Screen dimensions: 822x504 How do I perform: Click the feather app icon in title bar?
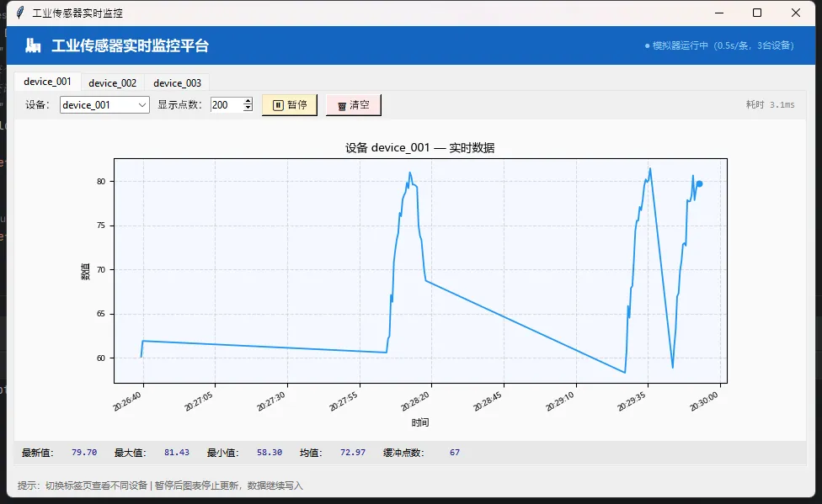19,13
